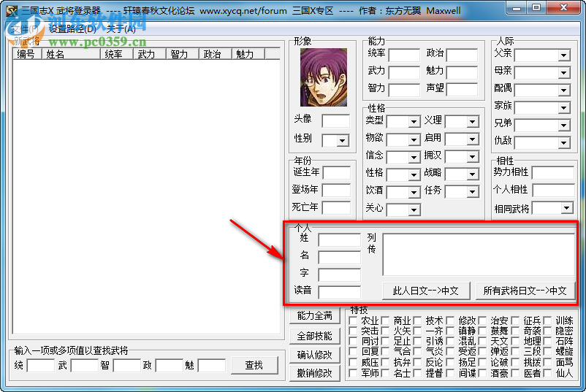Click the 全部技能 button
Screen dimensions: 586x392
coord(315,336)
